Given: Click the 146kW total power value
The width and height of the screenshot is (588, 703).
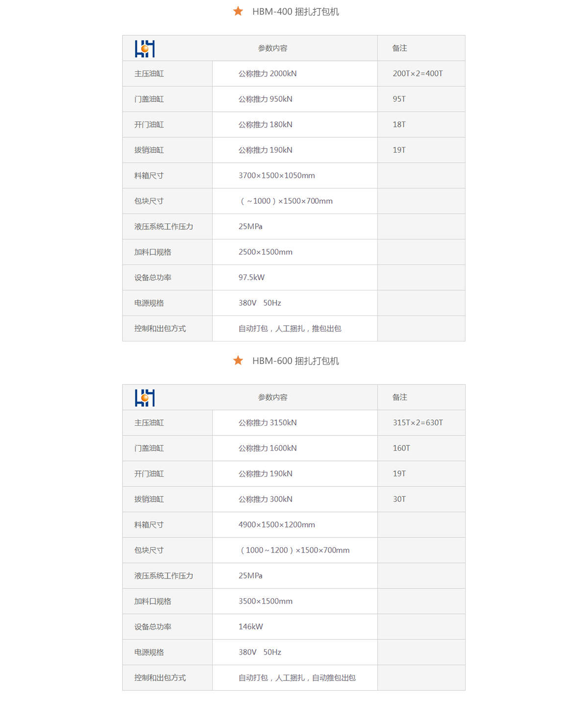Looking at the screenshot, I should 251,627.
